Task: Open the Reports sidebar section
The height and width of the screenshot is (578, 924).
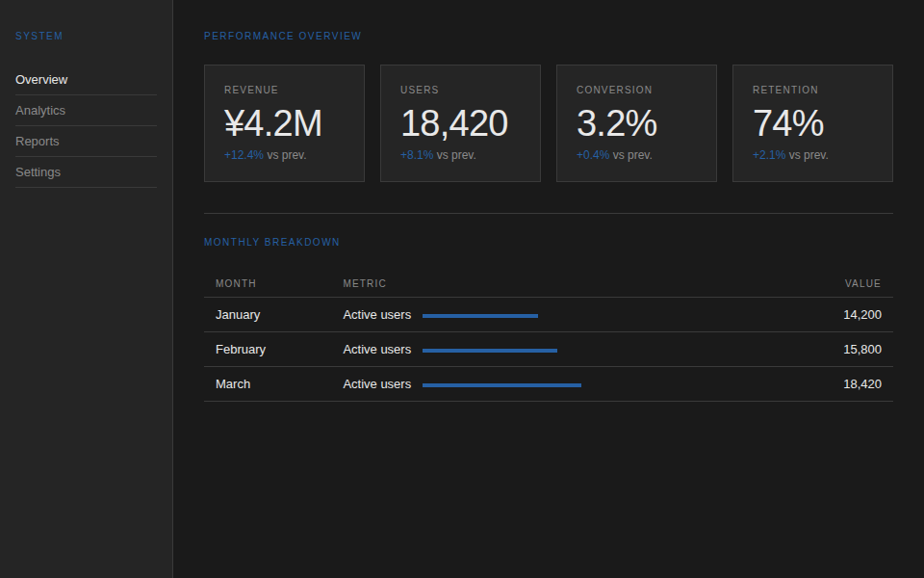Action: [86, 141]
